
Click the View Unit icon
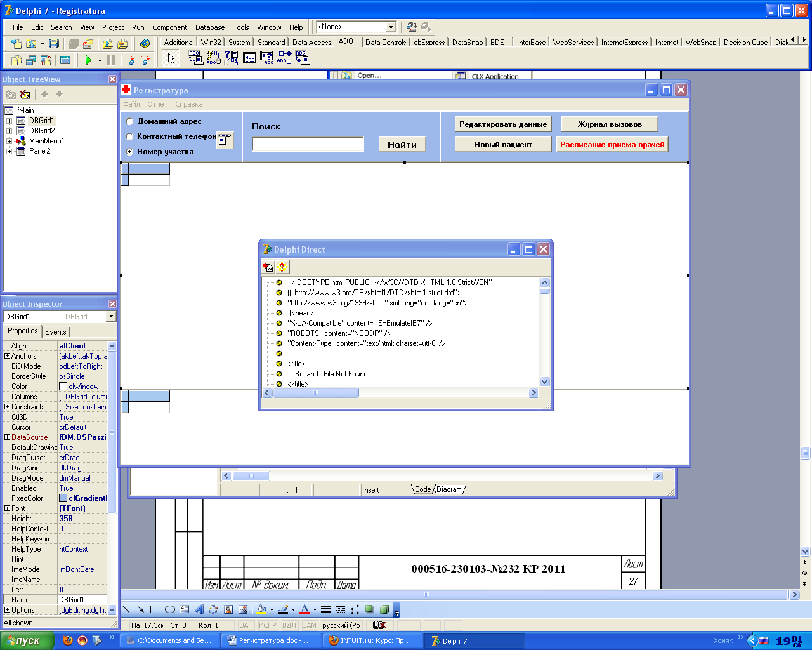(x=16, y=60)
